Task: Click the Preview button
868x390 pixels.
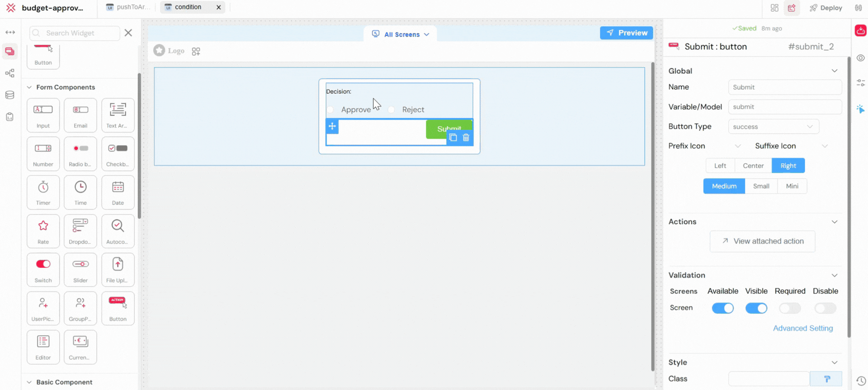Action: [x=626, y=33]
